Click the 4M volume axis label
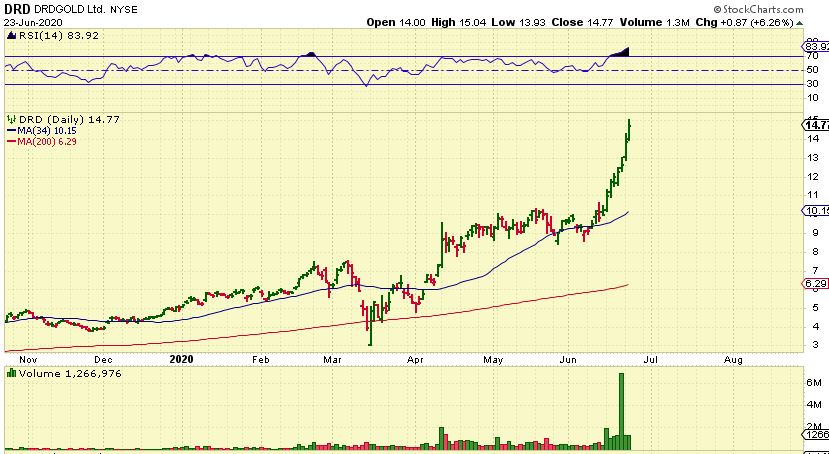Image resolution: width=829 pixels, height=454 pixels. coord(814,404)
